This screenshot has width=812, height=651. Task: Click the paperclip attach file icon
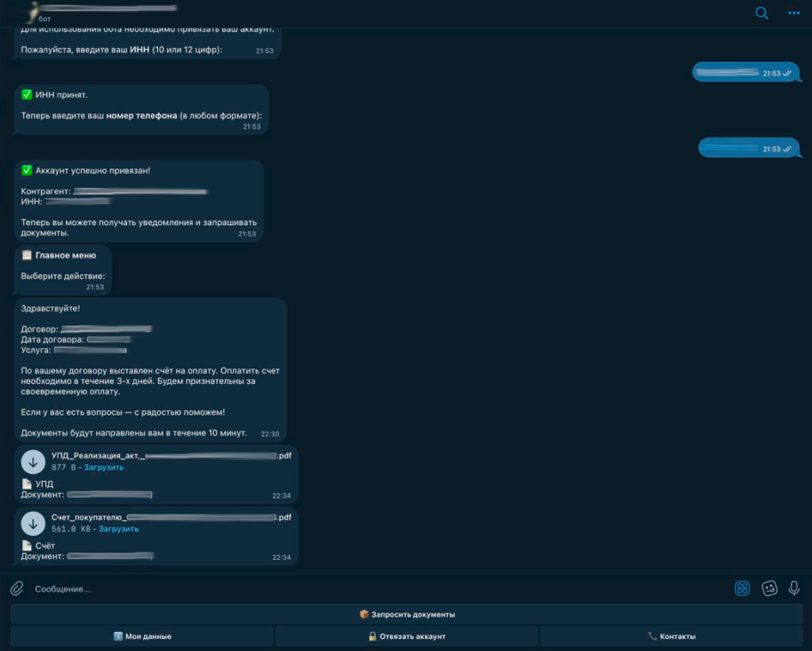click(17, 588)
